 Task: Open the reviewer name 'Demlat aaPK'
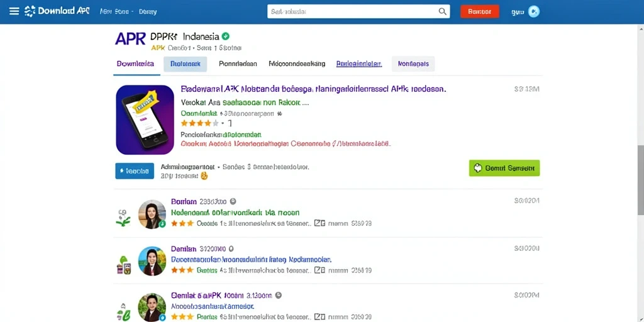[x=208, y=295]
